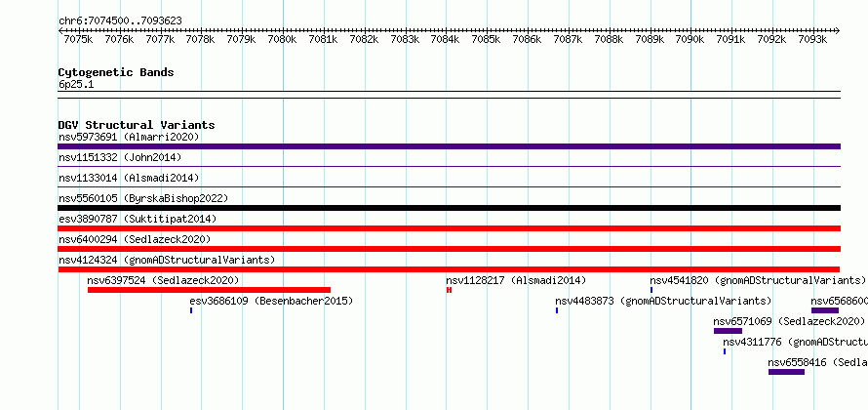This screenshot has width=868, height=410.
Task: Click the chr6:7074500..7093623 position label
Action: pos(120,20)
